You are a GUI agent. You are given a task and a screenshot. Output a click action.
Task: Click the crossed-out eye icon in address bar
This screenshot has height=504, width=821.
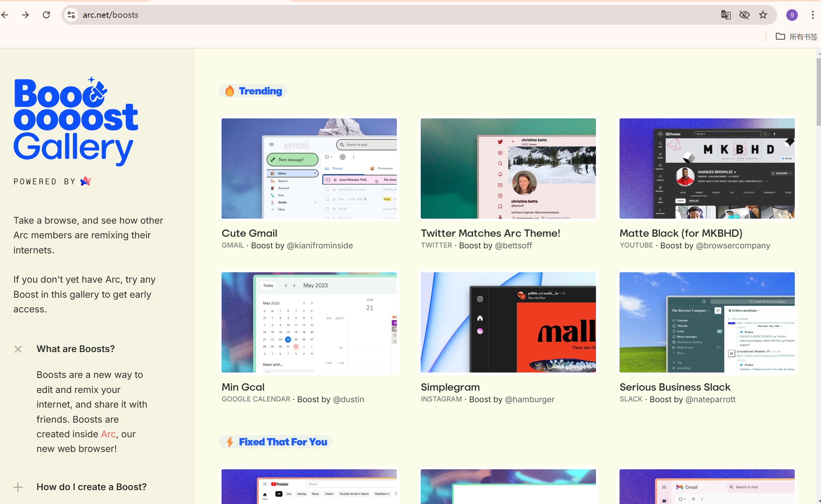click(744, 15)
